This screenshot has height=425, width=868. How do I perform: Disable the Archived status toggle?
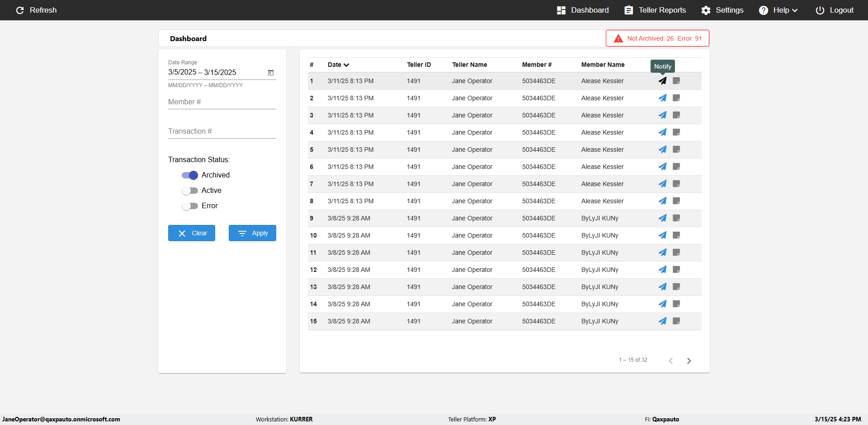click(190, 175)
